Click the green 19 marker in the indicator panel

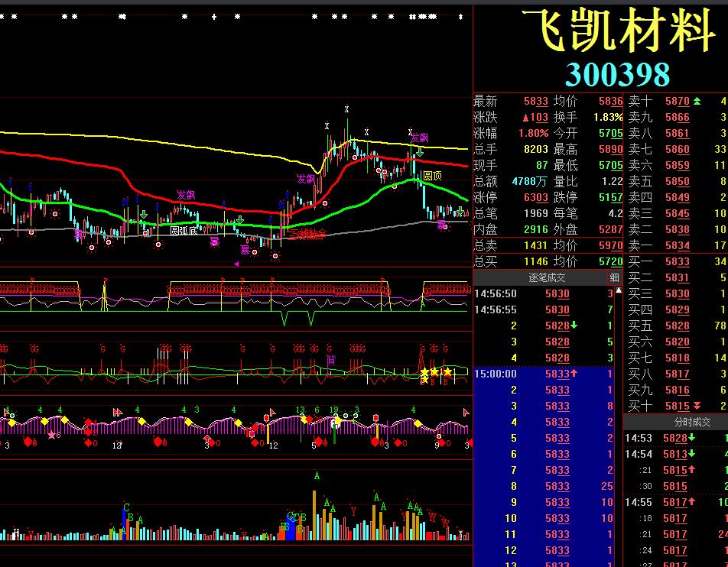pyautogui.click(x=334, y=410)
